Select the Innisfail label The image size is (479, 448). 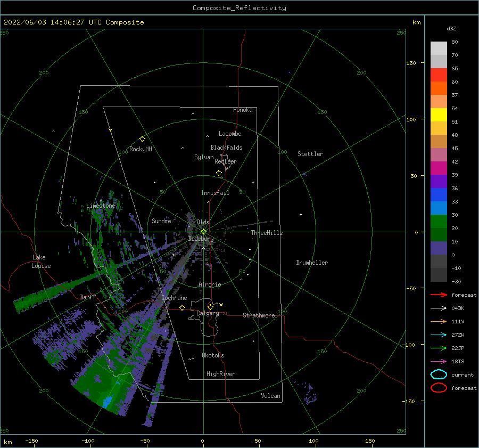pyautogui.click(x=215, y=193)
